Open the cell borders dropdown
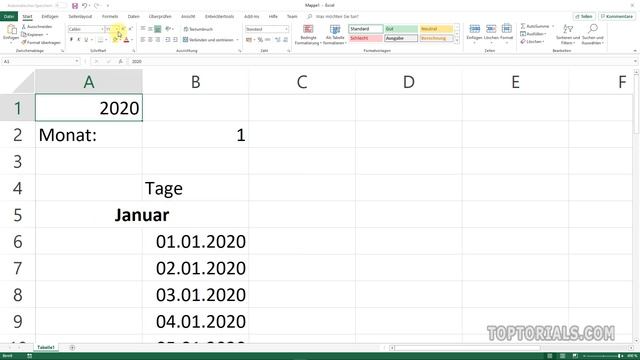This screenshot has height=360, width=640. (x=106, y=40)
